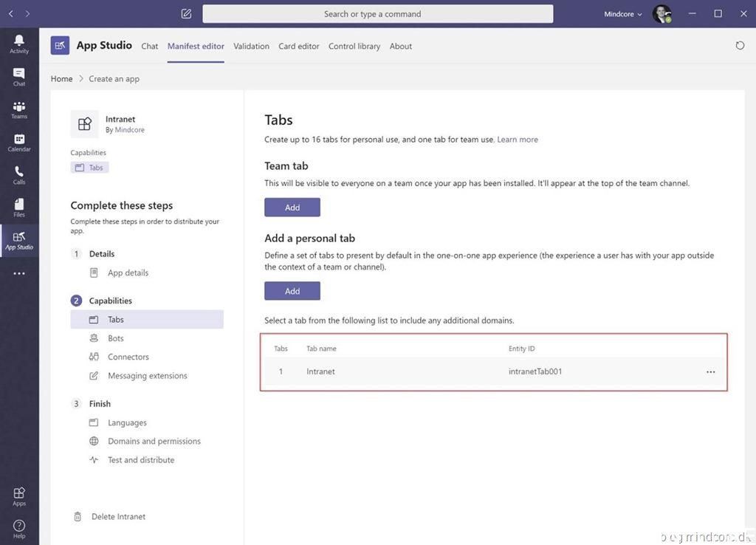Open more options for Intranet tab row

coord(710,372)
